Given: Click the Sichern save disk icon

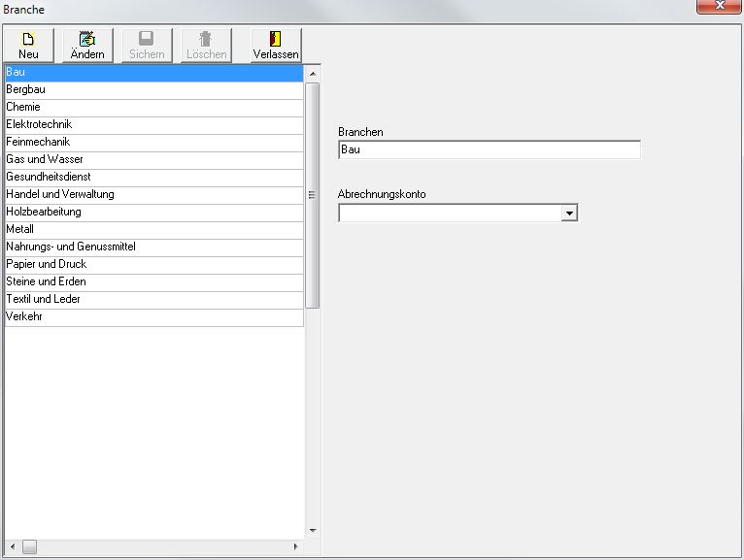Looking at the screenshot, I should click(147, 40).
